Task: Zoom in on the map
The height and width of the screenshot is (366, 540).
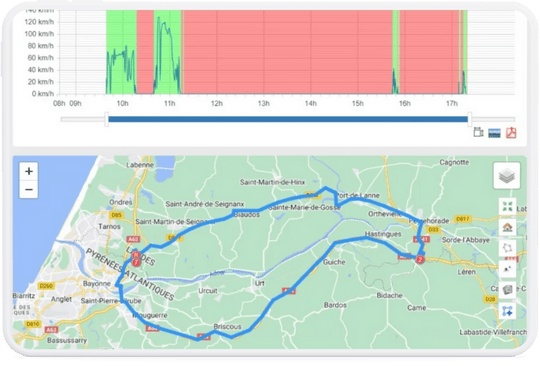Action: [29, 171]
